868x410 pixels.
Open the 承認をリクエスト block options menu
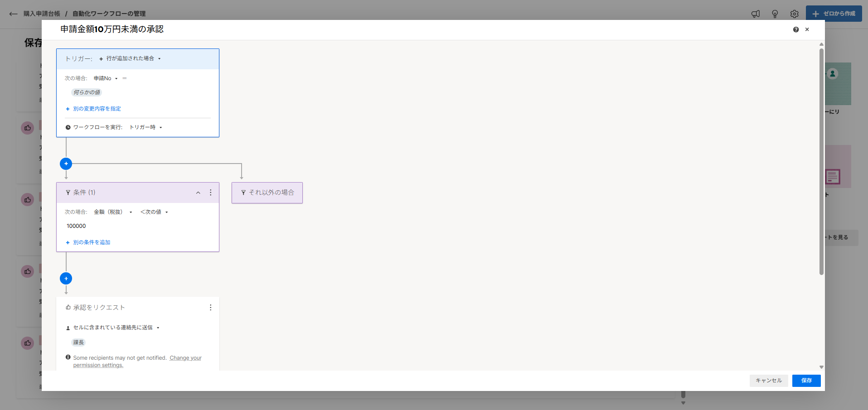click(211, 308)
